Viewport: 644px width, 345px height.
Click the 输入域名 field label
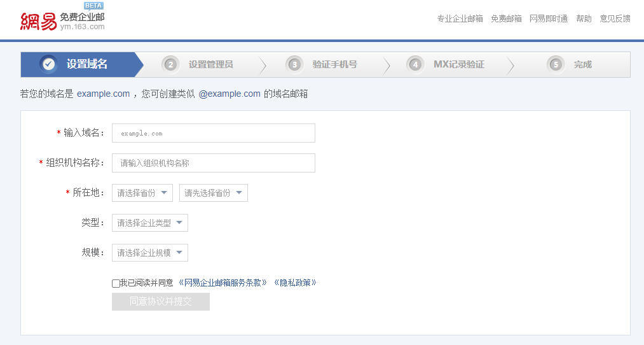[x=84, y=133]
